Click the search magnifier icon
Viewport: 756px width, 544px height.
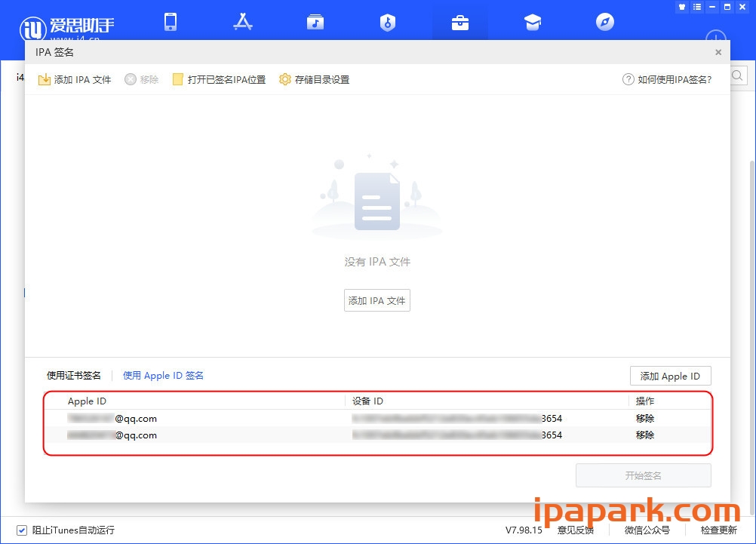[737, 75]
